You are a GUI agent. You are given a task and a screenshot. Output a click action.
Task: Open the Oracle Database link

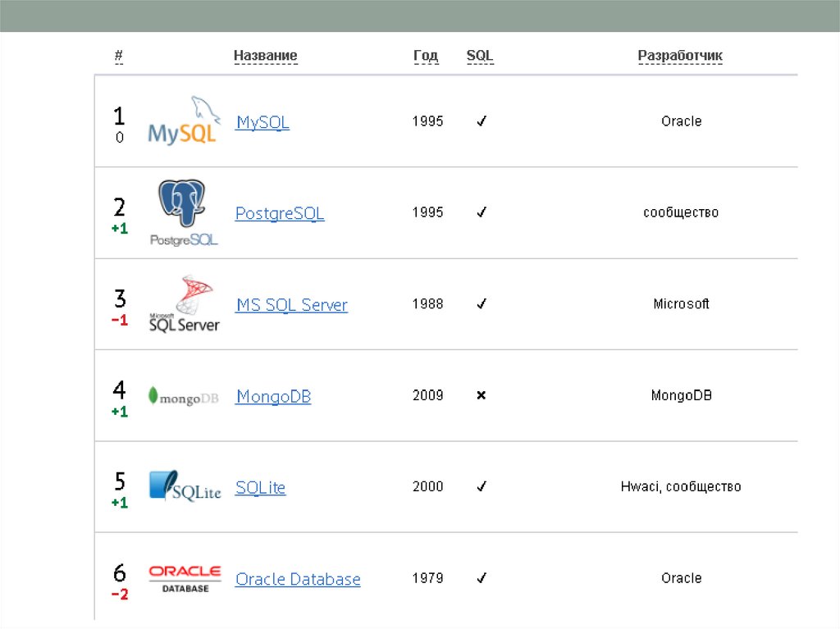pyautogui.click(x=298, y=579)
